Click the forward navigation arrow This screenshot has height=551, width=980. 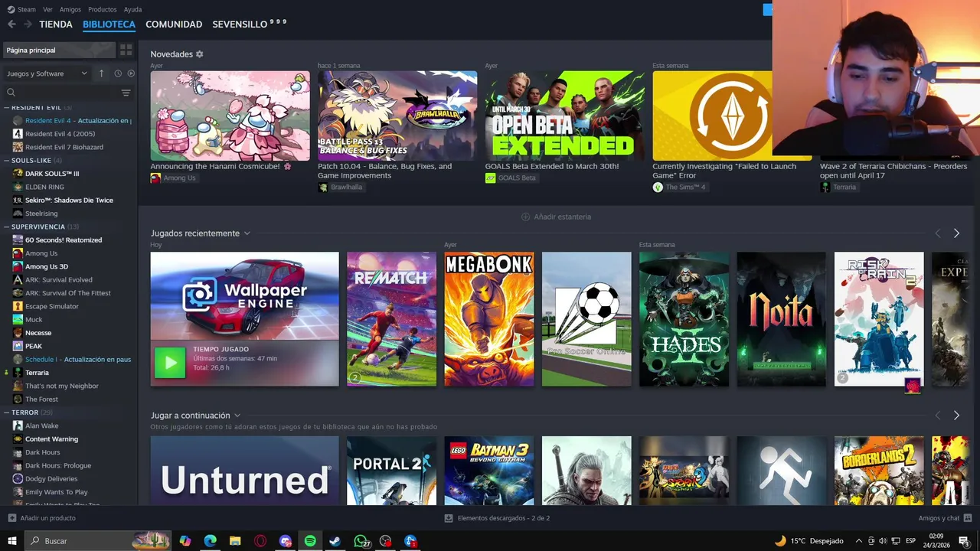[28, 24]
